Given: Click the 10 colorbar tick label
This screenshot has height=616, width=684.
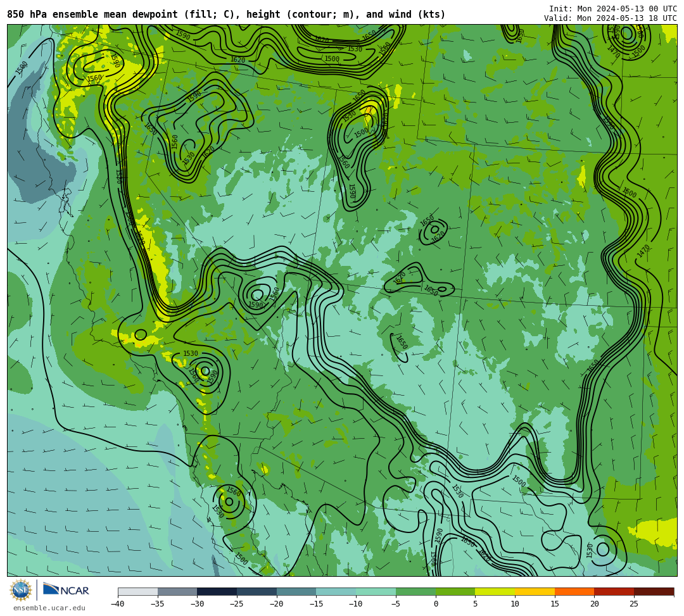Looking at the screenshot, I should pyautogui.click(x=515, y=604).
